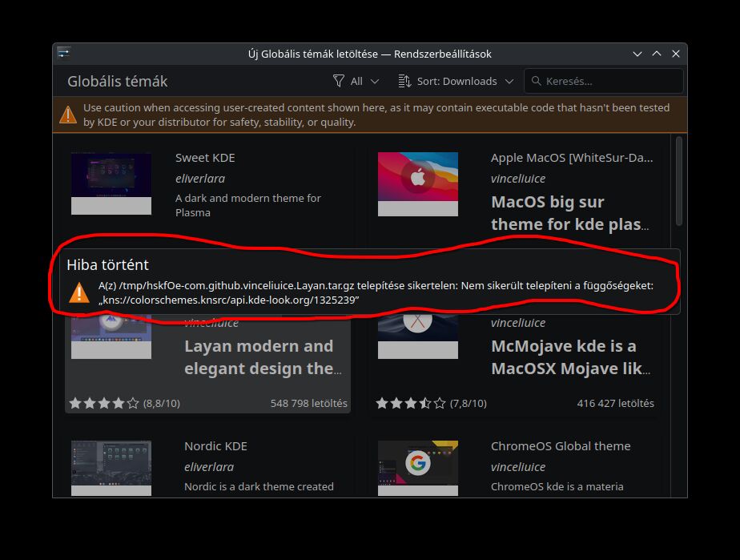This screenshot has height=560, width=740.
Task: Select the ChromeOS Global theme title
Action: click(561, 446)
